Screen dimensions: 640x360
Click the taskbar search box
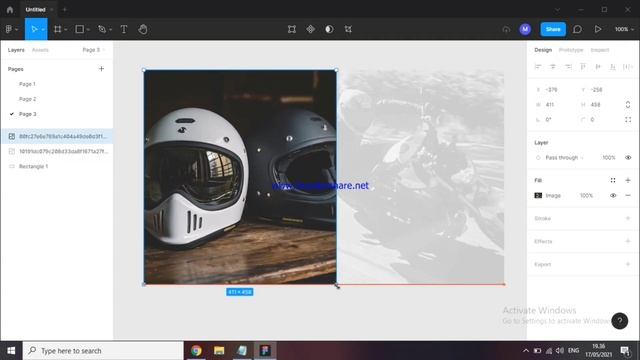[x=103, y=351]
